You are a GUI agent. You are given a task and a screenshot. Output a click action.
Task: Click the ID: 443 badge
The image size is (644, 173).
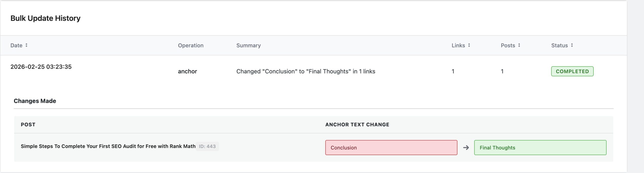(207, 146)
